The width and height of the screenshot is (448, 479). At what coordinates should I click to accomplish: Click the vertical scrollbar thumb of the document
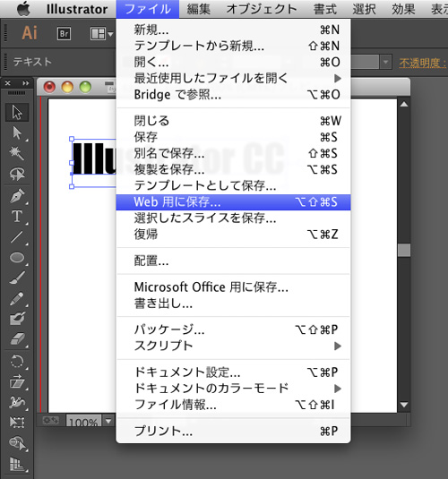[404, 250]
